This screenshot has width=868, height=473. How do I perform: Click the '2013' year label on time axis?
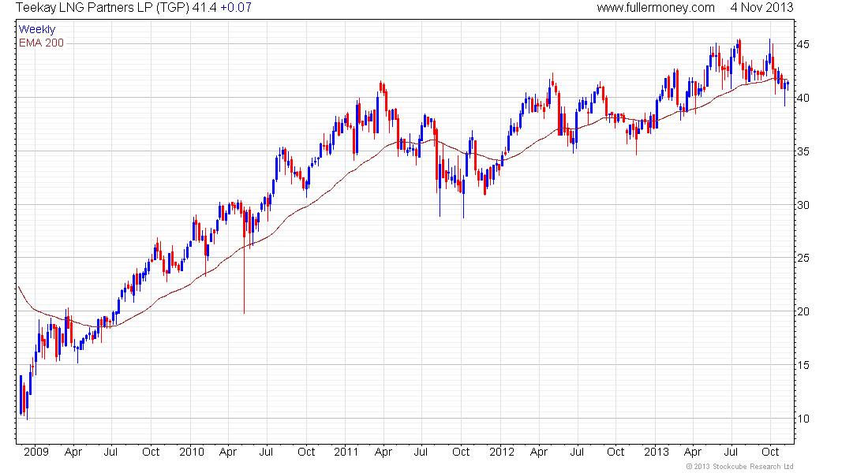click(x=657, y=452)
